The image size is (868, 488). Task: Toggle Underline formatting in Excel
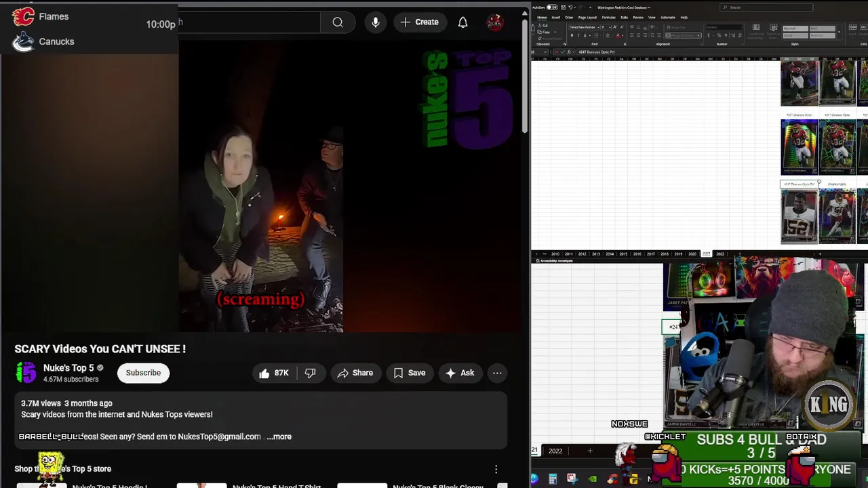coord(585,35)
